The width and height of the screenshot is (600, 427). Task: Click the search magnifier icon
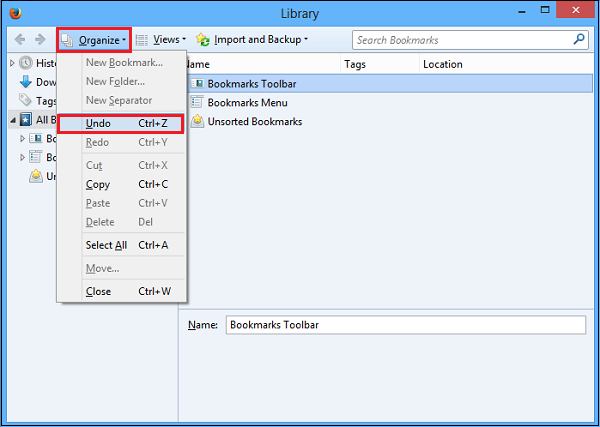point(579,39)
